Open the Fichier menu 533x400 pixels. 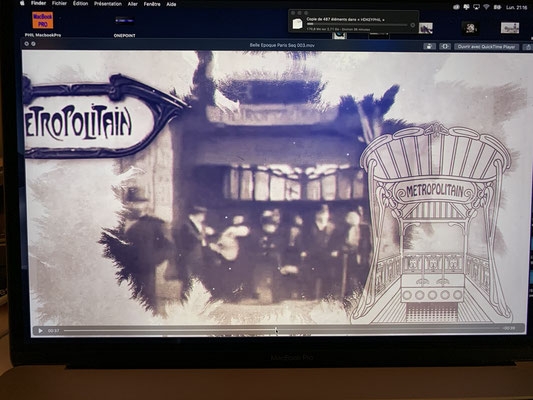59,3
